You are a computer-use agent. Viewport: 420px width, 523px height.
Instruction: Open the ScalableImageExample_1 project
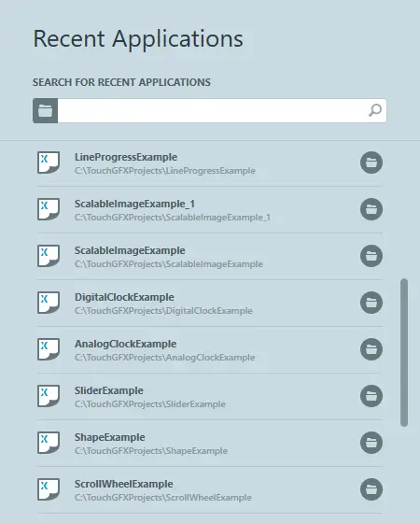[210, 210]
